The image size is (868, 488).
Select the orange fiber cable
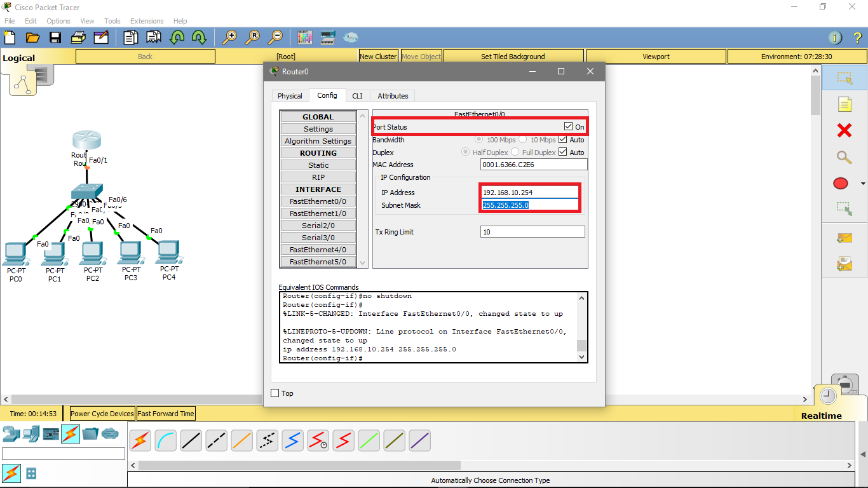click(242, 440)
